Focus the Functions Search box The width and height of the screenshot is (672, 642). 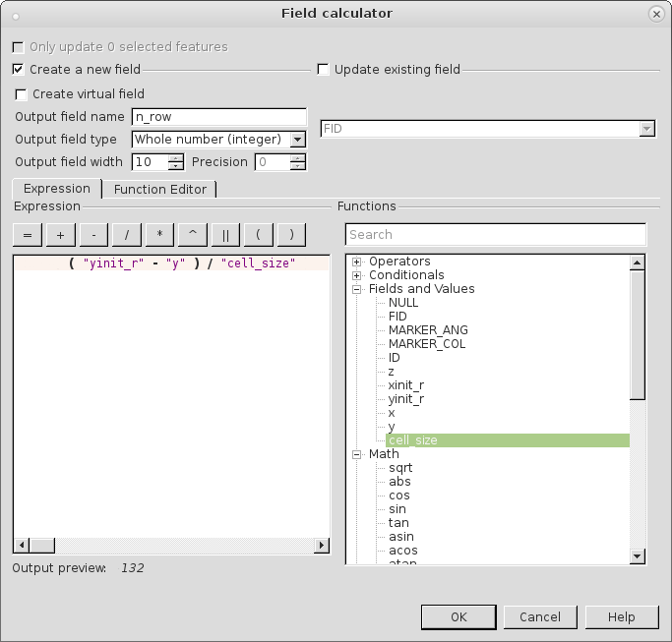point(496,235)
